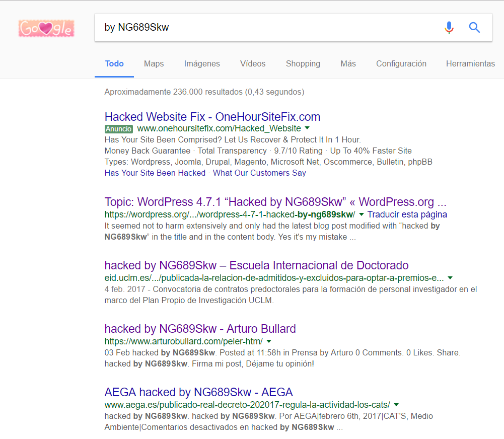
Task: Open 'hacked by NG689Skw - Arturo Bullard' result
Action: coord(200,329)
